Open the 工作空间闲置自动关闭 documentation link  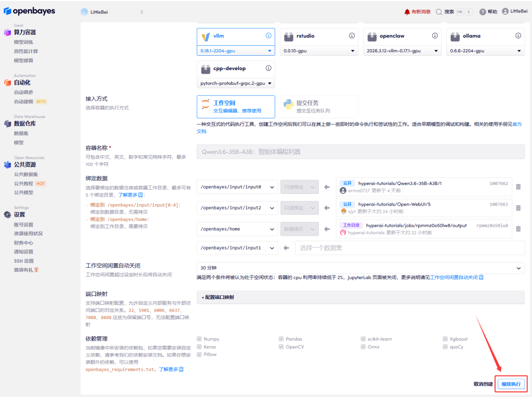(x=457, y=278)
